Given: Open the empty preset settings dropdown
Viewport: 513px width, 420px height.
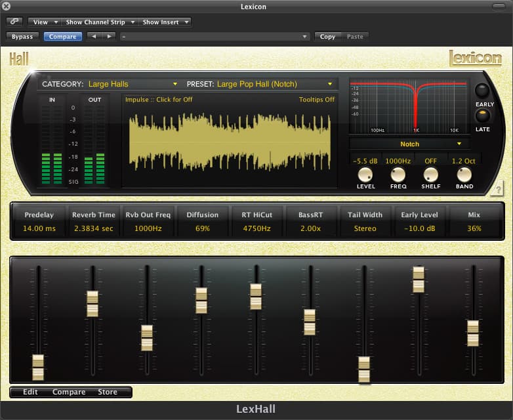Looking at the screenshot, I should pos(215,36).
